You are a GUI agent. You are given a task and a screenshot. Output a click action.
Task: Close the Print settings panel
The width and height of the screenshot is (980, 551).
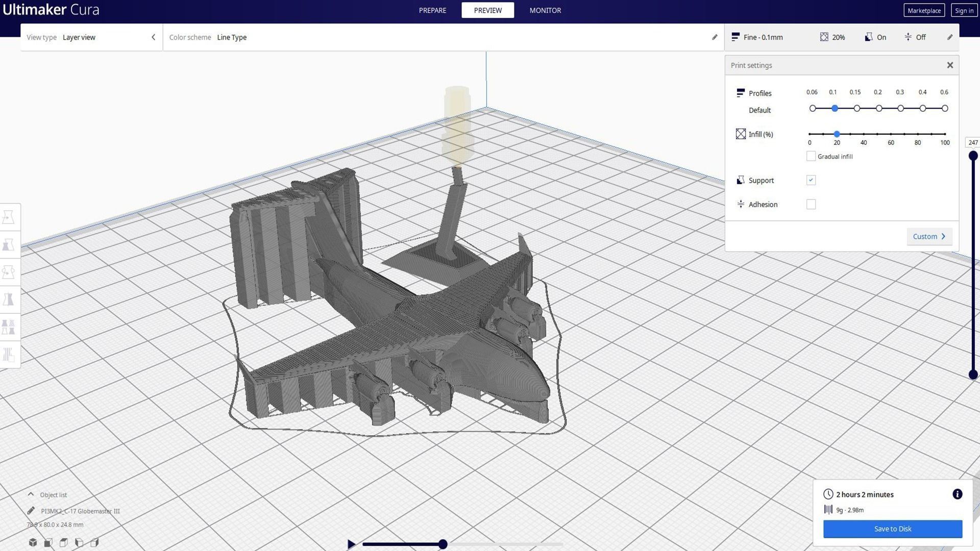pos(950,65)
